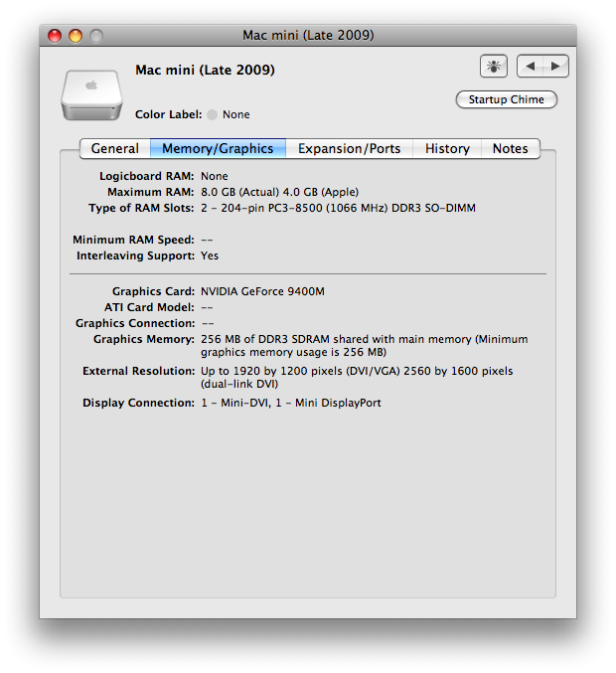The width and height of the screenshot is (616, 673).
Task: Minimize window with the yellow button
Action: pyautogui.click(x=76, y=36)
